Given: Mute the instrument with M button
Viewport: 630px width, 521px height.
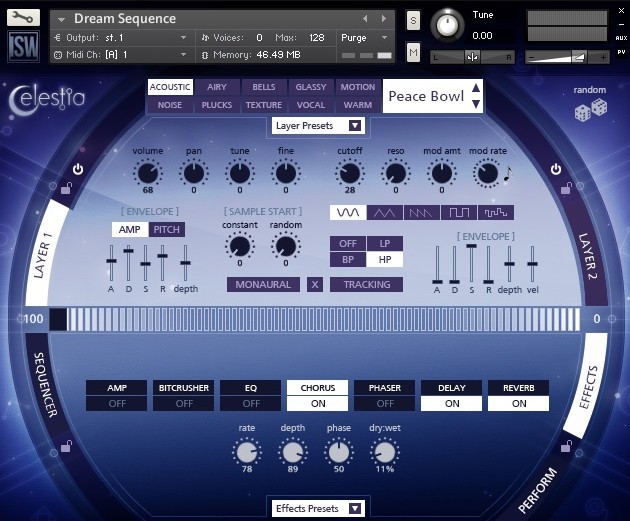Looking at the screenshot, I should click(x=413, y=53).
